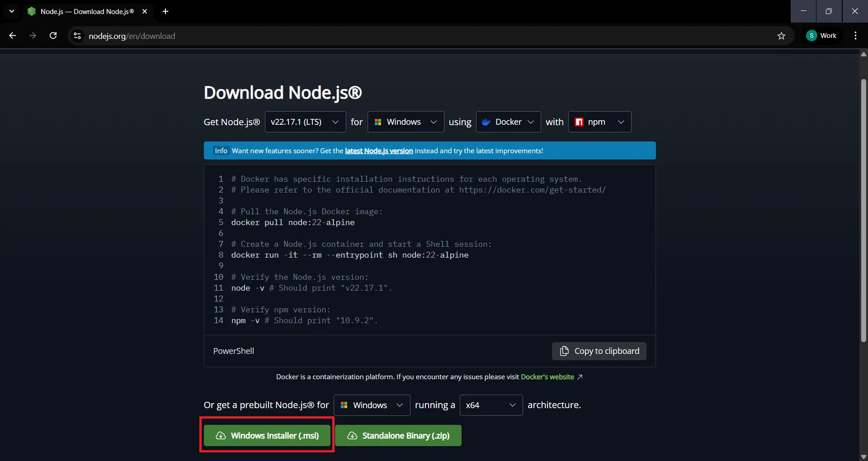Click the Download Node.js® heading

click(x=283, y=93)
